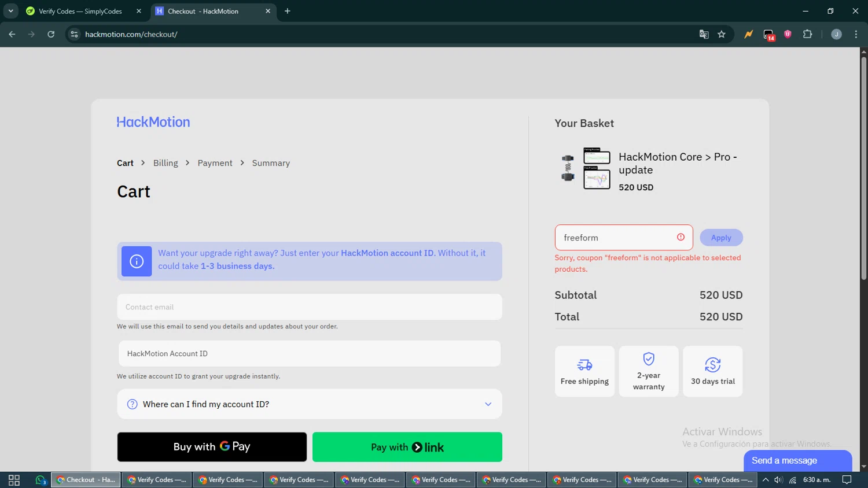868x488 pixels.
Task: Click the volume icon in the system tray
Action: click(779, 480)
